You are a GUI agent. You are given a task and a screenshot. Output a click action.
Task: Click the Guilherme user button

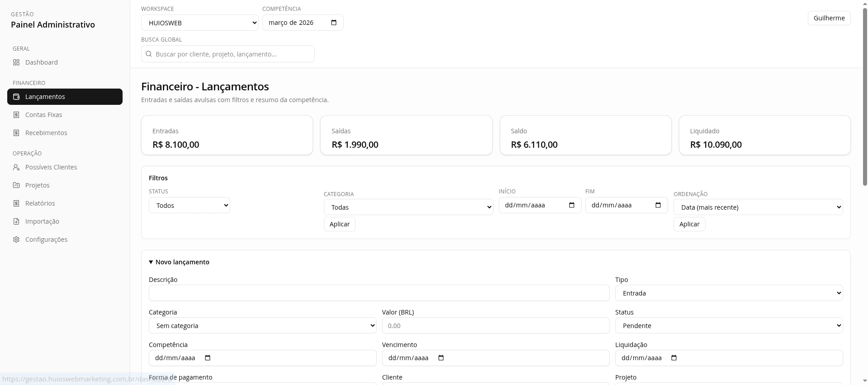(829, 18)
